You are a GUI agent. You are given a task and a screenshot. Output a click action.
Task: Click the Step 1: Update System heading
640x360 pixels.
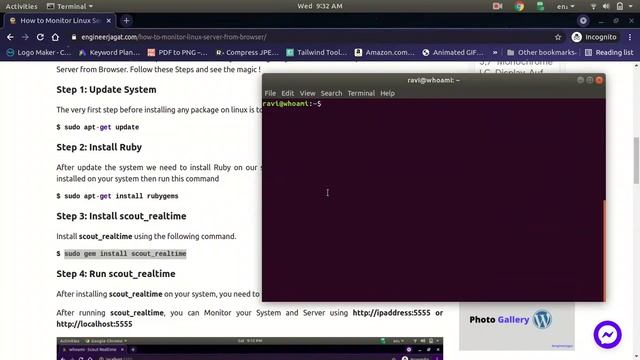(106, 90)
